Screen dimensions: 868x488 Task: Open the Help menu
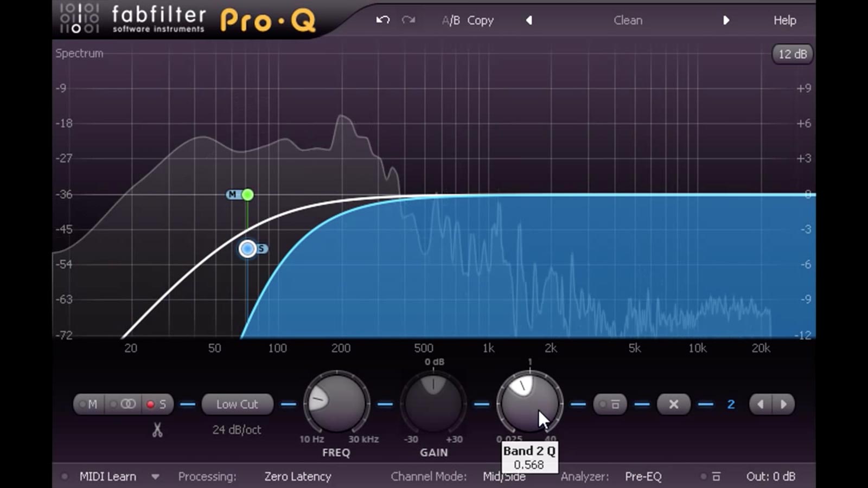tap(784, 20)
